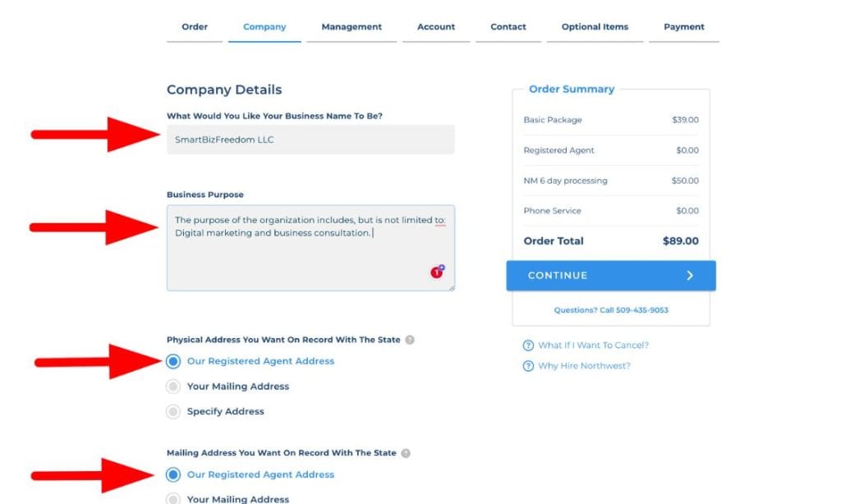Open the Optional Items tab

[x=595, y=27]
